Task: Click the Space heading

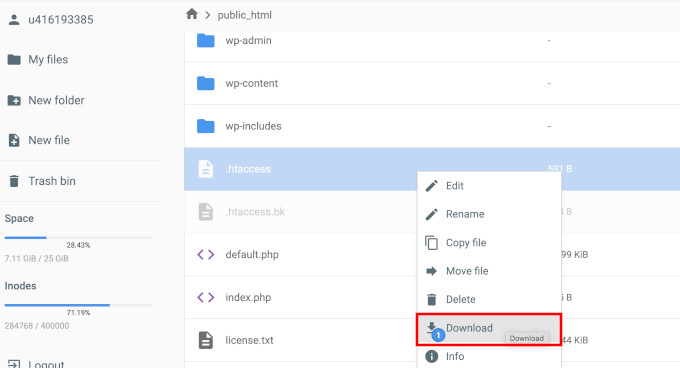Action: point(19,218)
